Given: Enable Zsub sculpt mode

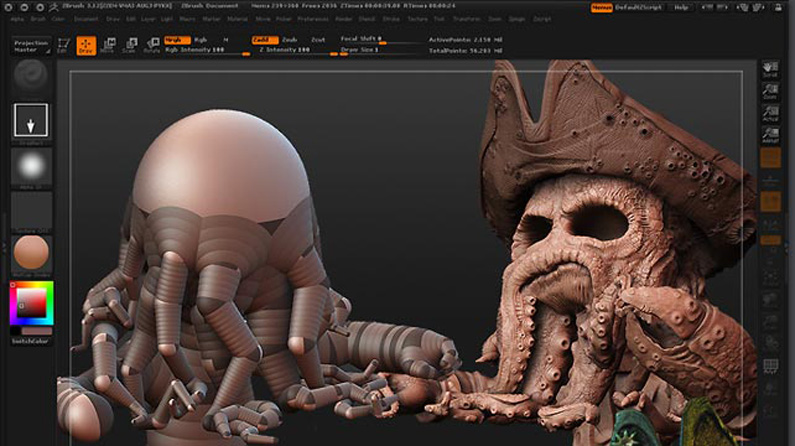Looking at the screenshot, I should (289, 39).
